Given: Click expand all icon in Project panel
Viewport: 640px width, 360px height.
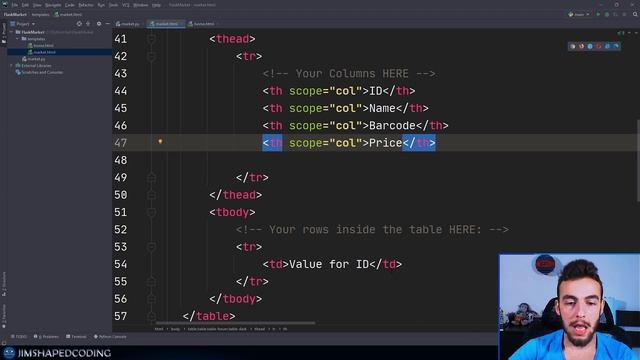Looking at the screenshot, I should [x=88, y=24].
